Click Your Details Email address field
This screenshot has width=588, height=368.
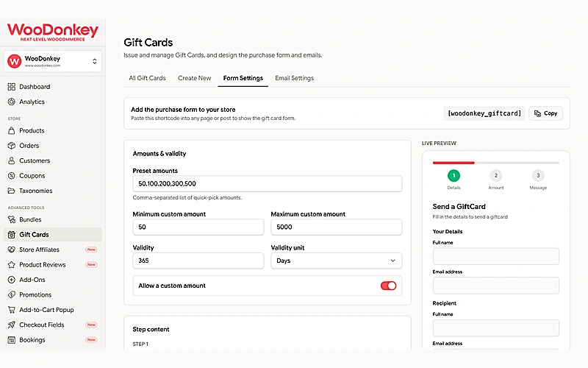495,286
